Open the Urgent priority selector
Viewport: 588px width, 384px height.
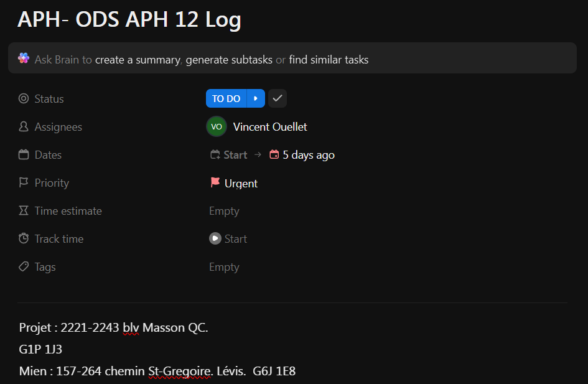coord(241,184)
